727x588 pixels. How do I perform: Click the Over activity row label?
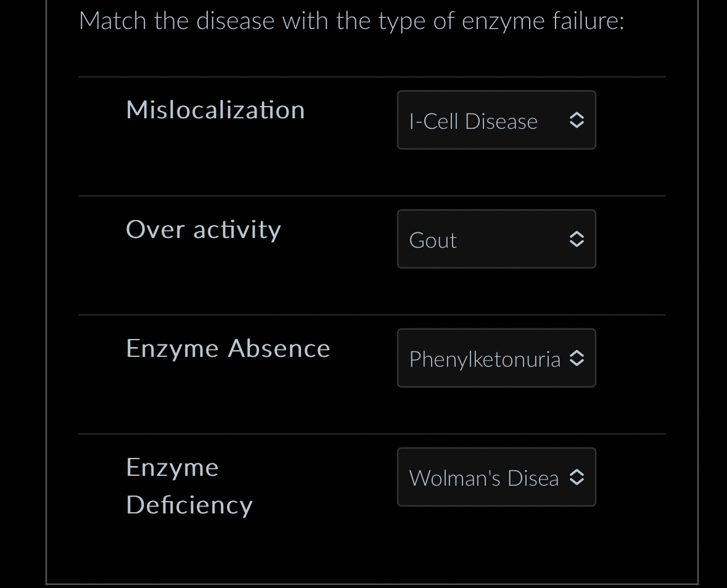(x=203, y=229)
